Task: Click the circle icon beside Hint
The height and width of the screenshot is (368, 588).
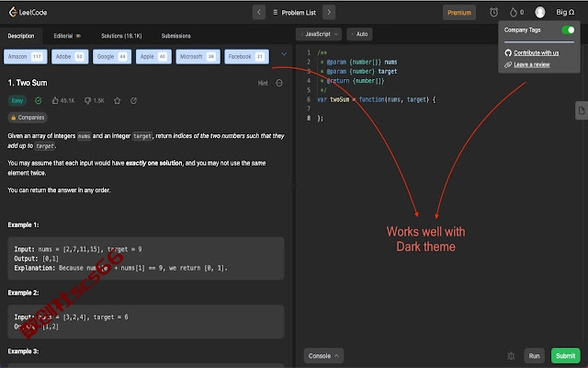Action: 279,83
